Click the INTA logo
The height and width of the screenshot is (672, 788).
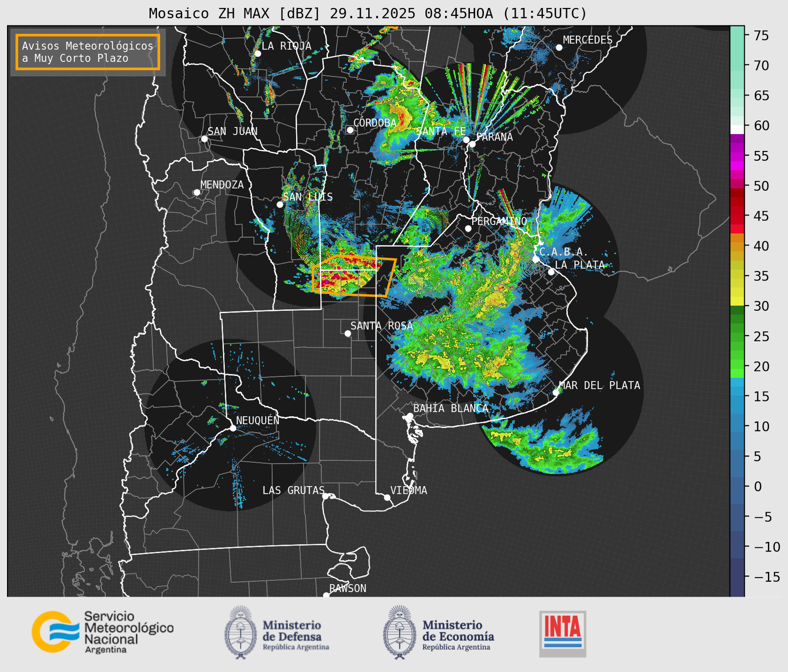pyautogui.click(x=562, y=634)
